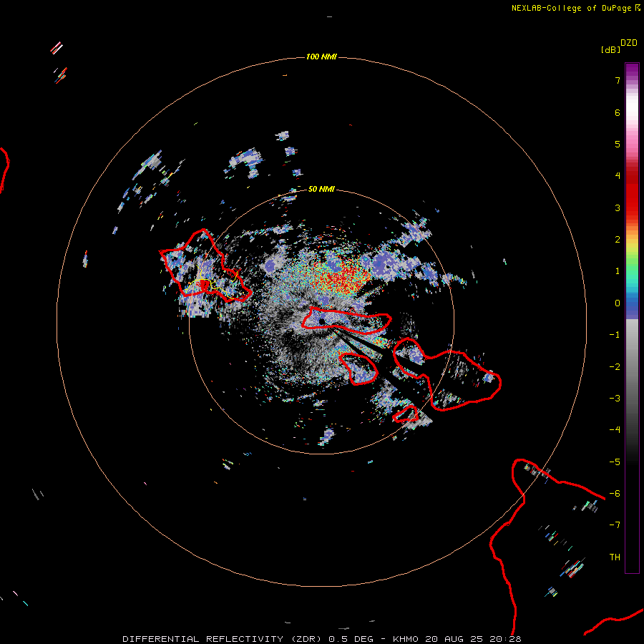
Task: Click the DZD legend title
Action: (629, 43)
